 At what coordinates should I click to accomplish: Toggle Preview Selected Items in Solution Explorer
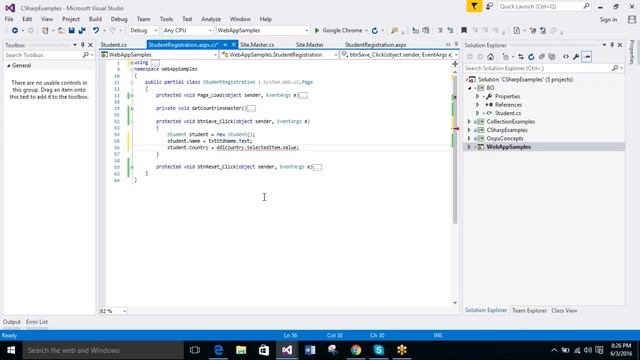point(587,57)
